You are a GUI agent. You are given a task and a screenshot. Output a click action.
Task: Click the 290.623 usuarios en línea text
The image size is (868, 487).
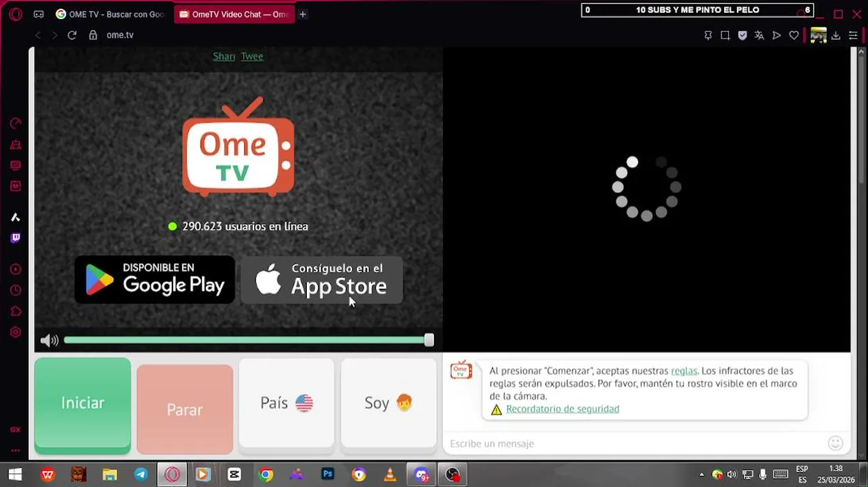click(245, 227)
